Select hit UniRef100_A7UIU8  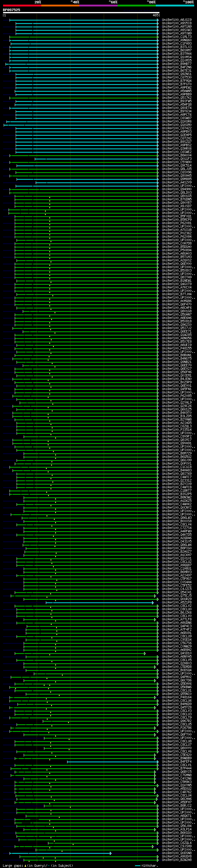pos(177,230)
